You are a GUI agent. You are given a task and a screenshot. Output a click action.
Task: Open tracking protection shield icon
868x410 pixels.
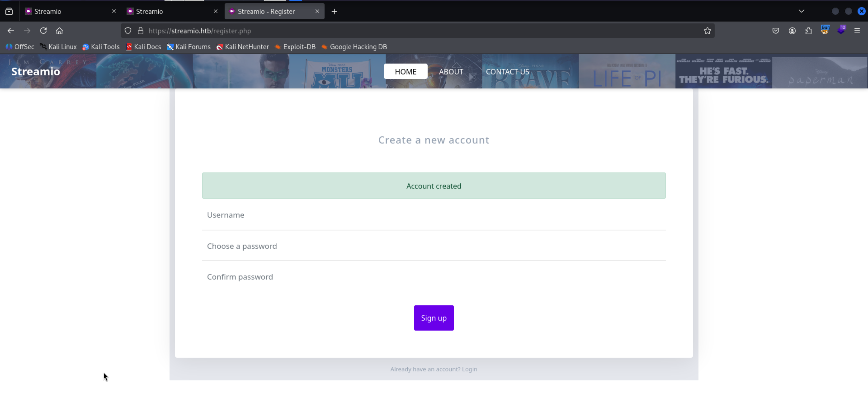pos(128,31)
